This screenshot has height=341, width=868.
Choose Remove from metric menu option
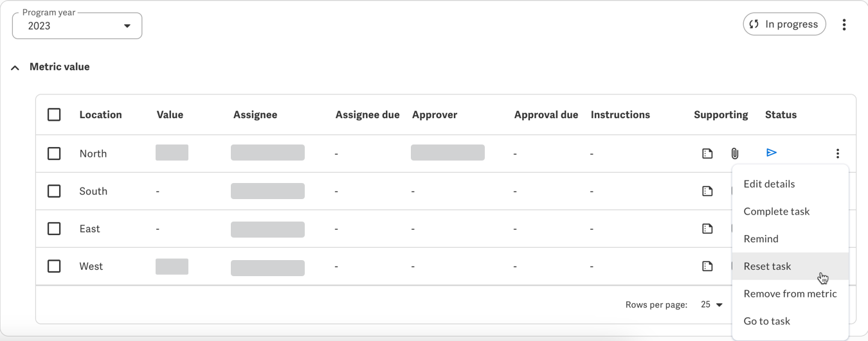coord(790,293)
